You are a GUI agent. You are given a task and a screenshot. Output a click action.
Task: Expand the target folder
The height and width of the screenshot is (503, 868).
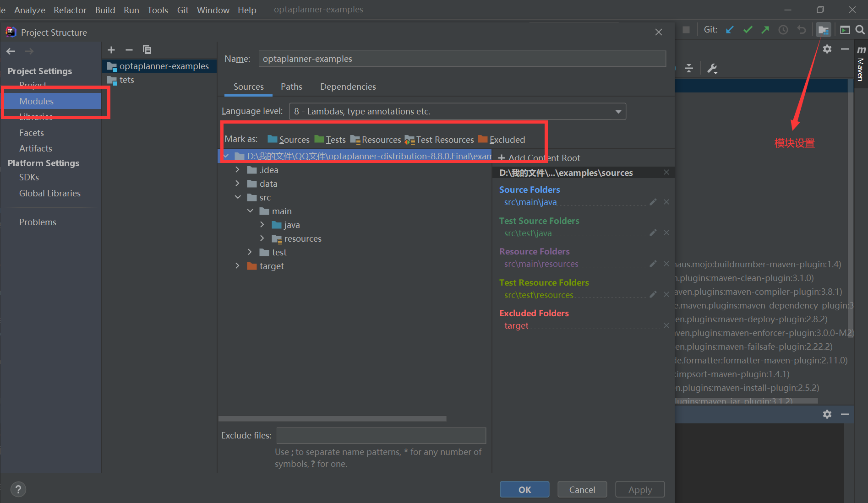[237, 266]
